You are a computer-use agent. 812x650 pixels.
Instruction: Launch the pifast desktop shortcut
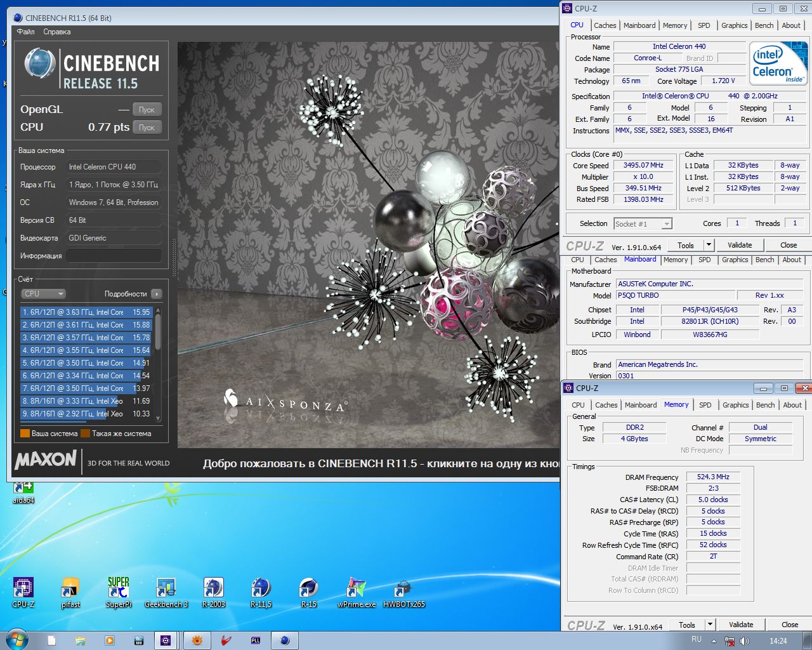click(70, 592)
